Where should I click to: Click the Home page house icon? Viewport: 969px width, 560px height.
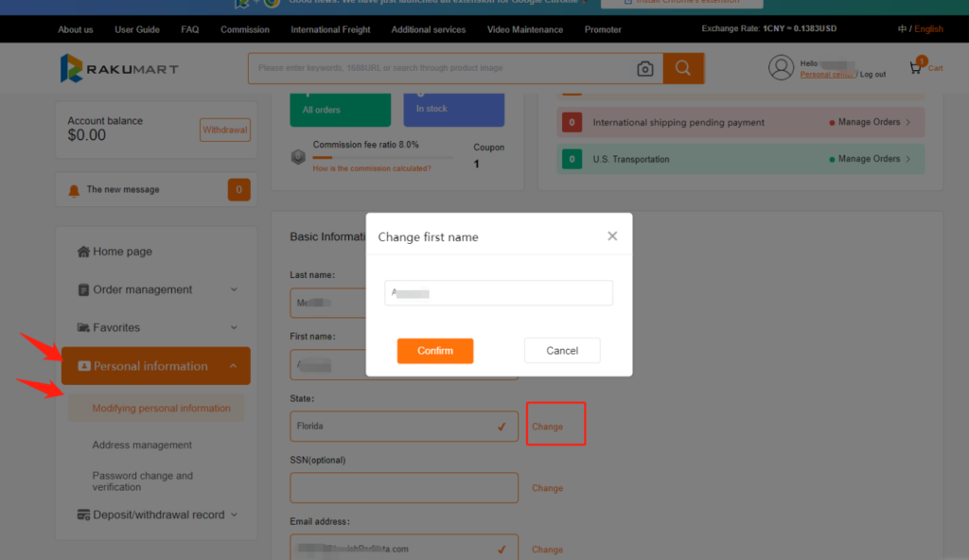click(x=83, y=252)
